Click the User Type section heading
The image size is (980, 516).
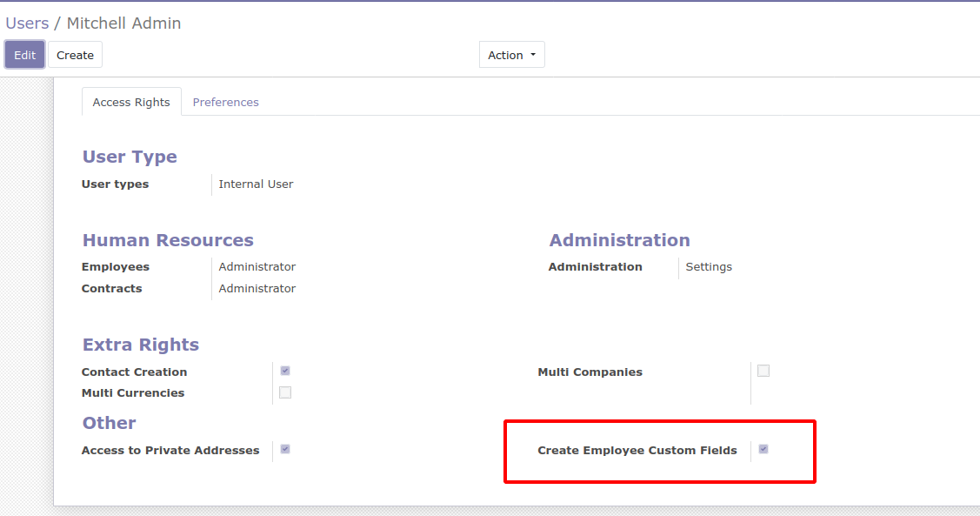point(130,157)
